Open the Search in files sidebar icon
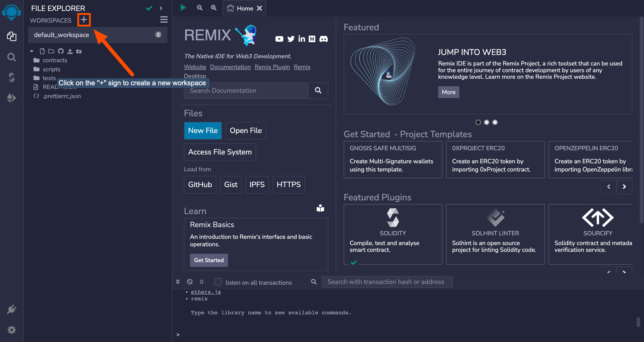 pyautogui.click(x=11, y=57)
